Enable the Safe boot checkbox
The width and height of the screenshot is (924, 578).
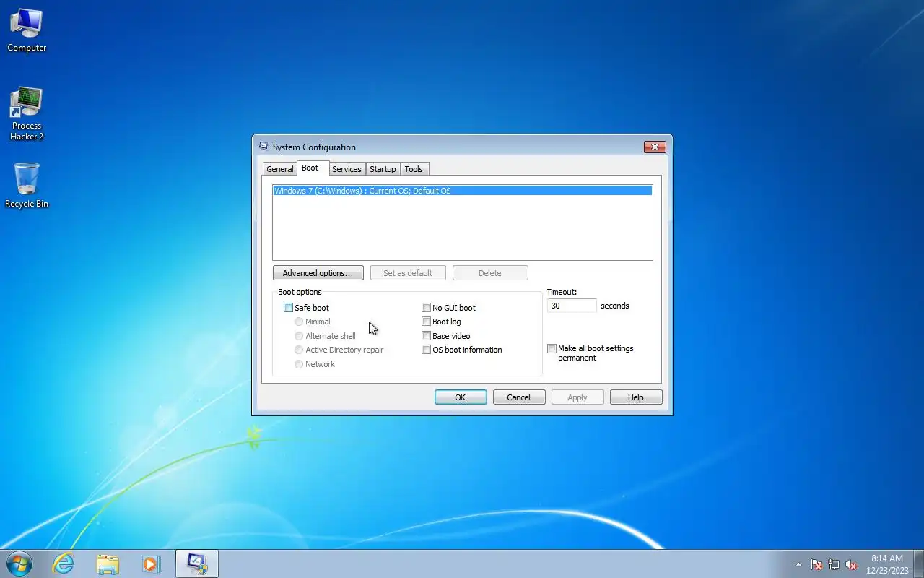click(x=288, y=308)
